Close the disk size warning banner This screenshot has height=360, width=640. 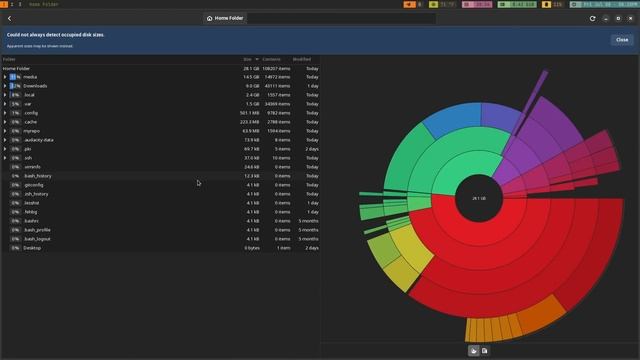[x=622, y=40]
